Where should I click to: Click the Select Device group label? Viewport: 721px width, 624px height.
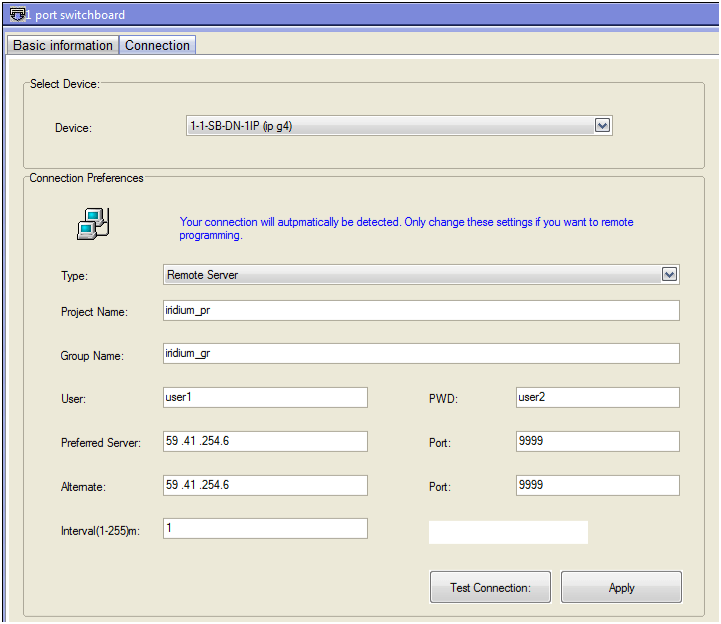coord(64,84)
